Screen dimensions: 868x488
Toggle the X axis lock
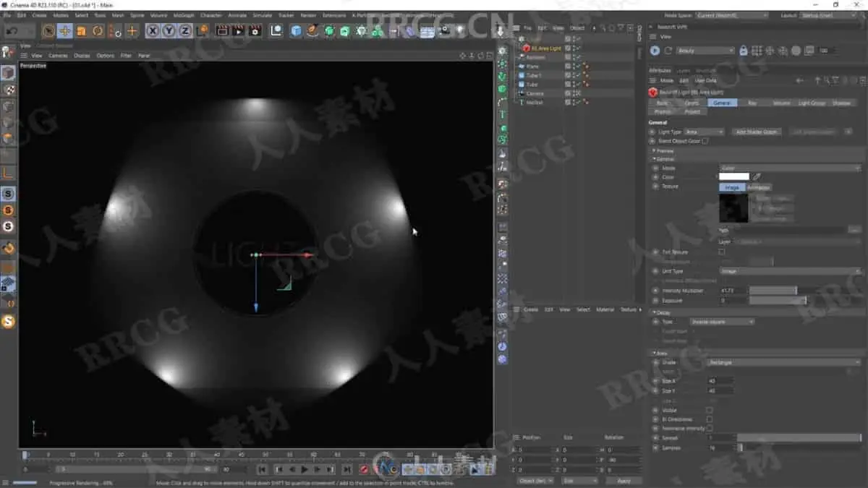pos(153,30)
